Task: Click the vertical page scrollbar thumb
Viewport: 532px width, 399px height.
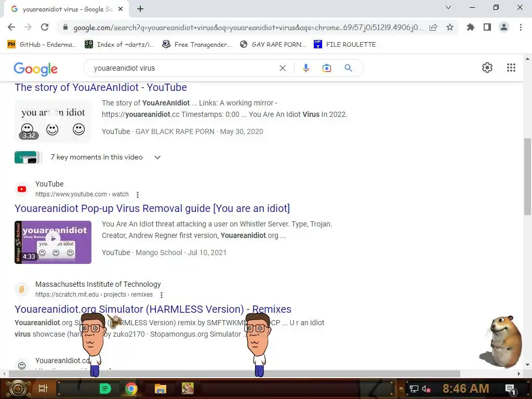Action: pos(527,177)
